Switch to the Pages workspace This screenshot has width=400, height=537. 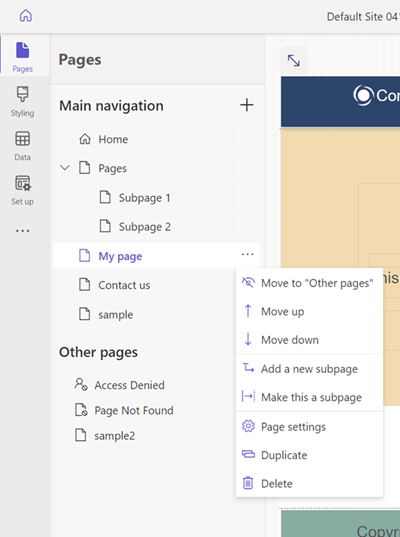tap(23, 57)
